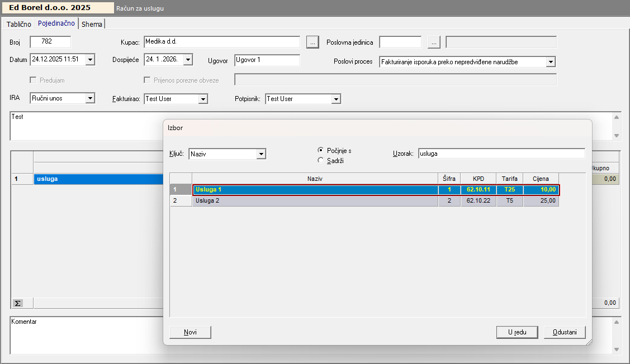Open the Poslovna jedinica ellipsis button
Viewport: 630px width, 364px height.
click(434, 42)
